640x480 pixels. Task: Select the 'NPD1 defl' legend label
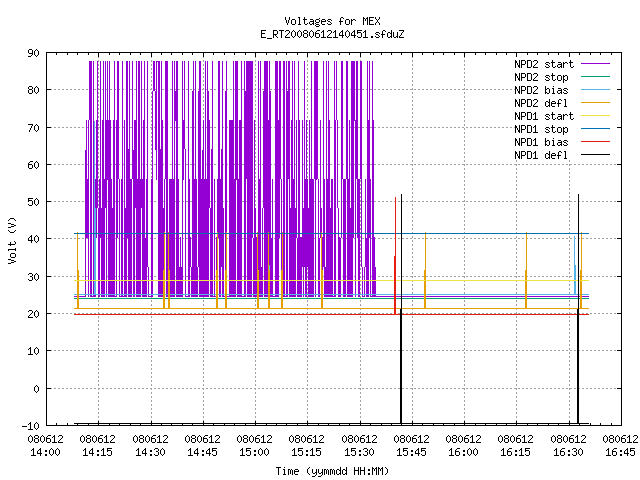pyautogui.click(x=541, y=156)
